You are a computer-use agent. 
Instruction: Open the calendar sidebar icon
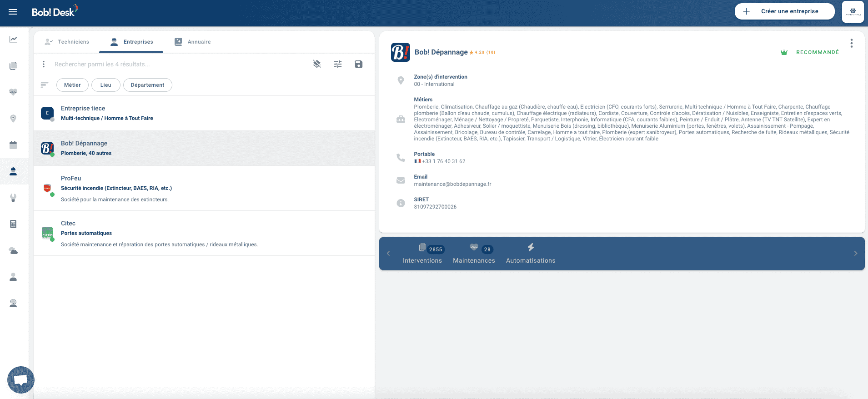pos(13,145)
